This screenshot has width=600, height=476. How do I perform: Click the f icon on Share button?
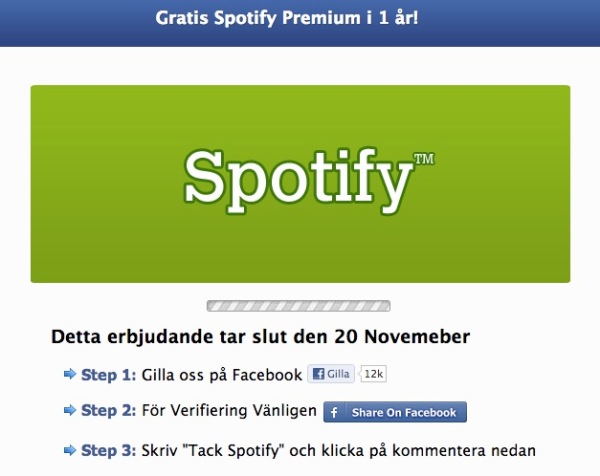[x=334, y=412]
